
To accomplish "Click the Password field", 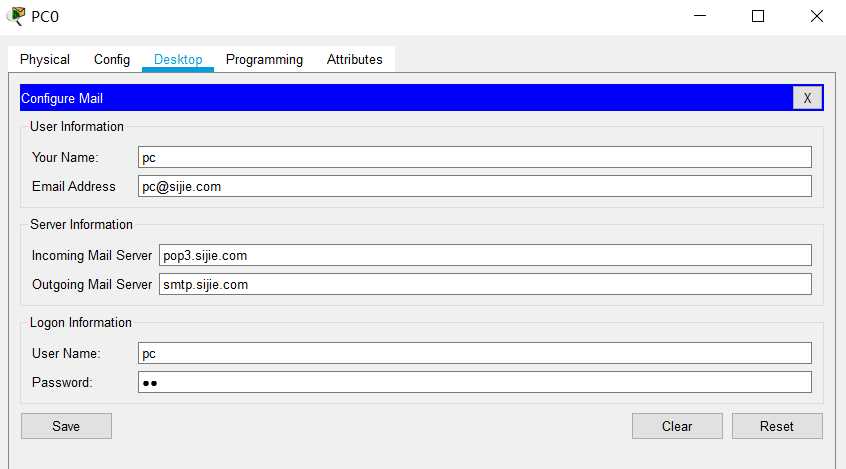I will click(475, 383).
